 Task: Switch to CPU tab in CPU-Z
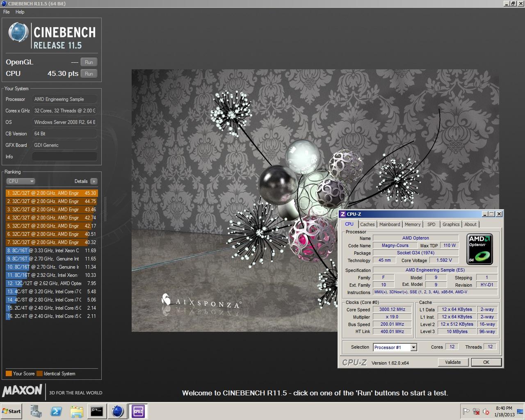pyautogui.click(x=349, y=224)
